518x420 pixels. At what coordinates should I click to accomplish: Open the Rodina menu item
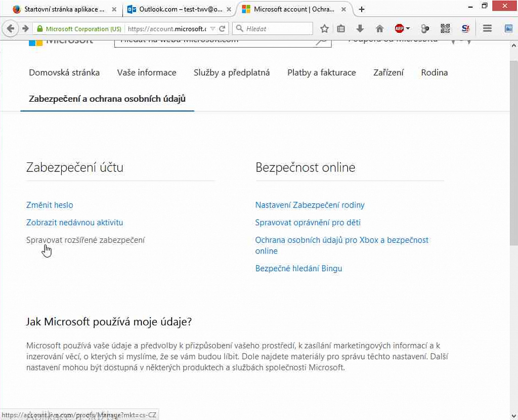(435, 72)
